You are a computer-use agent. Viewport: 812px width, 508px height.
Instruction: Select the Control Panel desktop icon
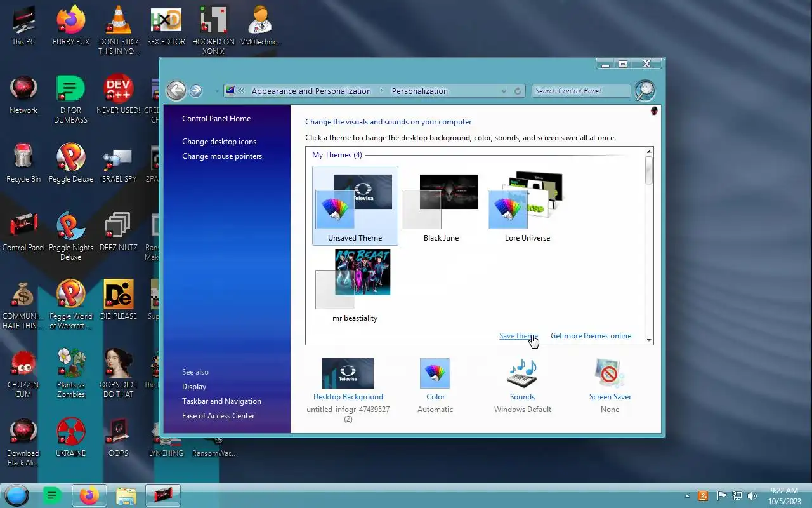point(23,232)
